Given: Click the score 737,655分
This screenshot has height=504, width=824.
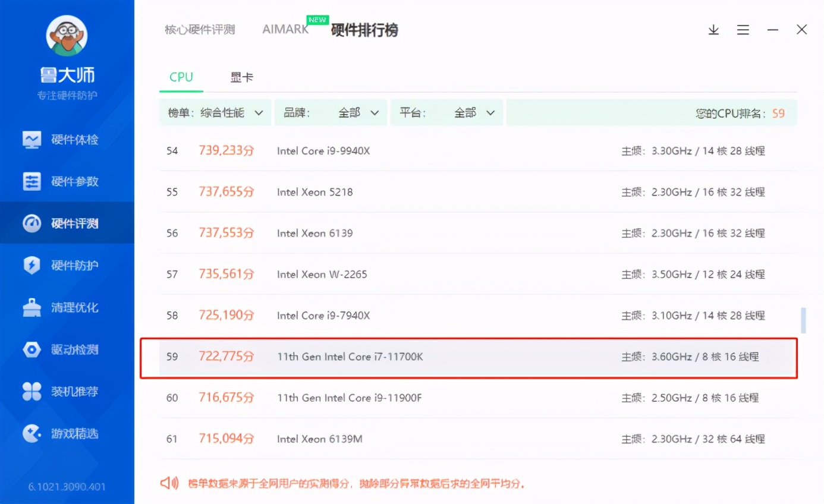Looking at the screenshot, I should tap(226, 192).
